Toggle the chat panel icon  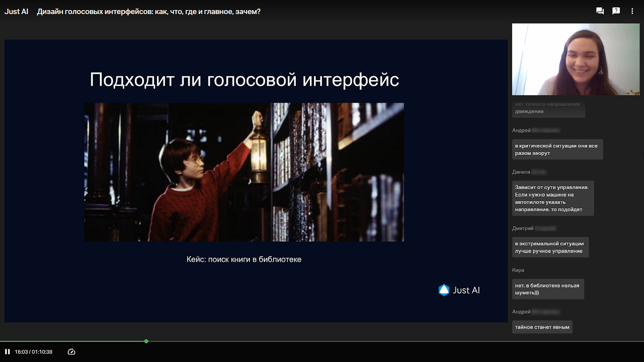point(600,11)
